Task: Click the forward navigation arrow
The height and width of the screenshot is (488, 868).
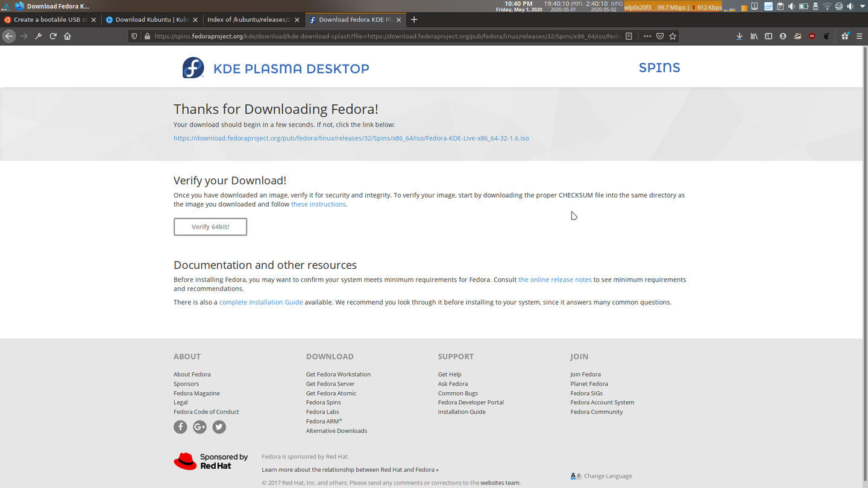Action: coord(24,36)
